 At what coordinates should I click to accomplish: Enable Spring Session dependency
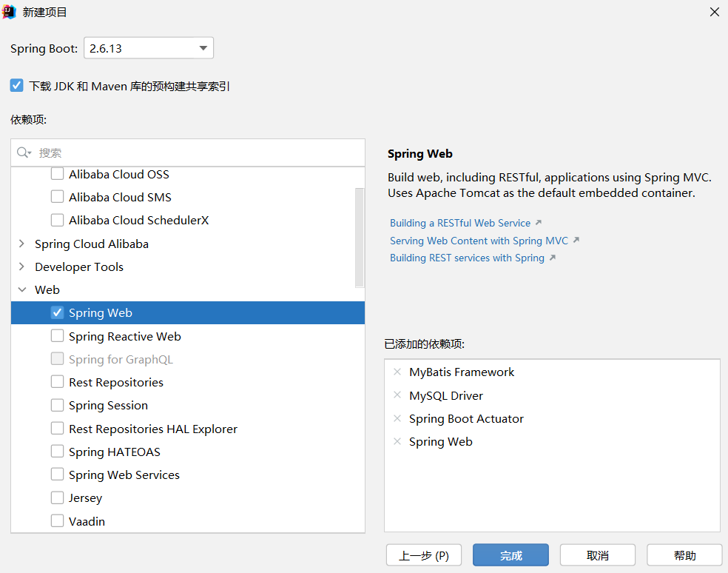[57, 405]
